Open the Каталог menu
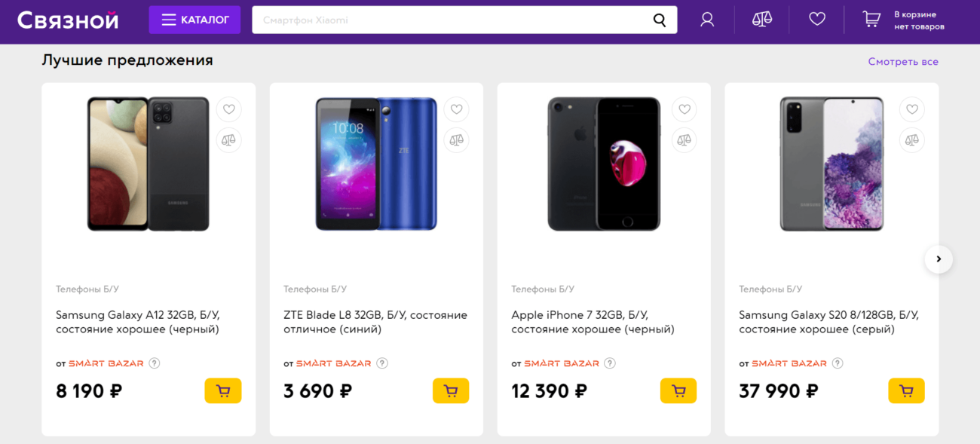 (x=194, y=20)
